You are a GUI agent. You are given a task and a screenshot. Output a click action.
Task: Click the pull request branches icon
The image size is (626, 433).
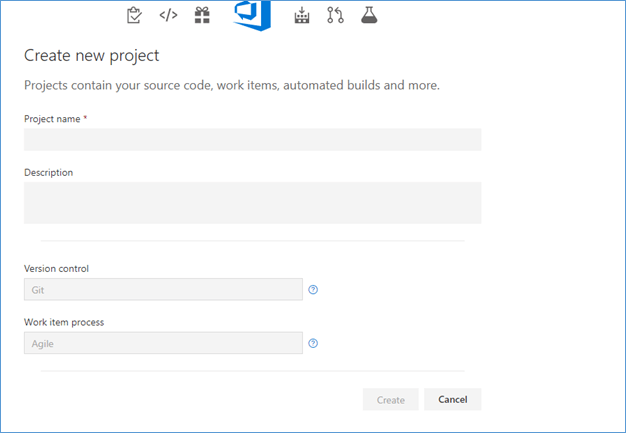(x=335, y=15)
